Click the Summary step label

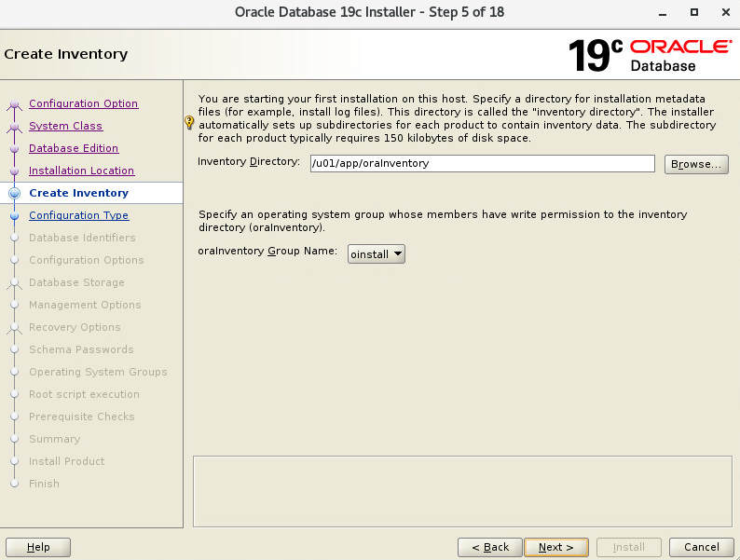coord(54,439)
